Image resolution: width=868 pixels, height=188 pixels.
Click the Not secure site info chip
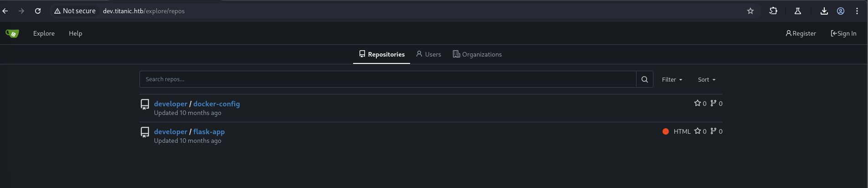pyautogui.click(x=75, y=11)
